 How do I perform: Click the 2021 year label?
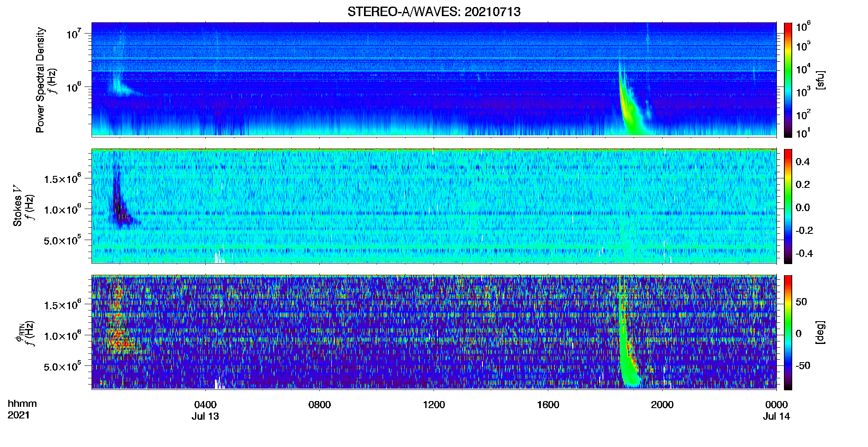19,415
